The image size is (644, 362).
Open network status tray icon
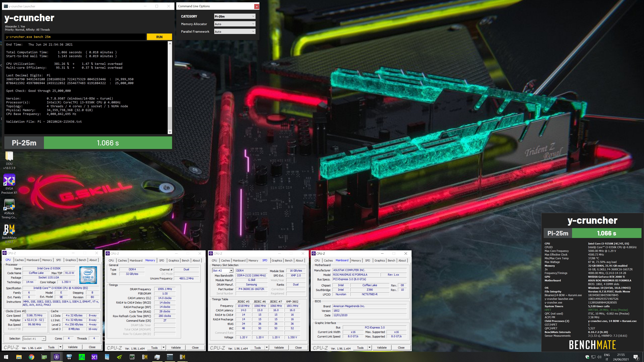click(x=593, y=357)
